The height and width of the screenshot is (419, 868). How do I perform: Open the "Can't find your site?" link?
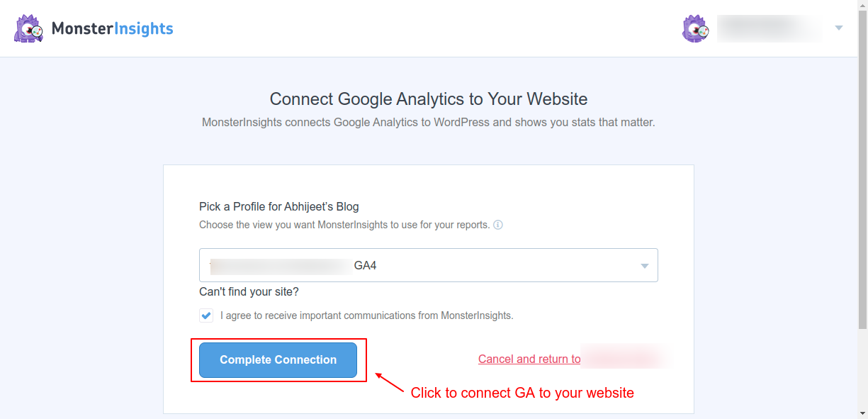click(249, 291)
